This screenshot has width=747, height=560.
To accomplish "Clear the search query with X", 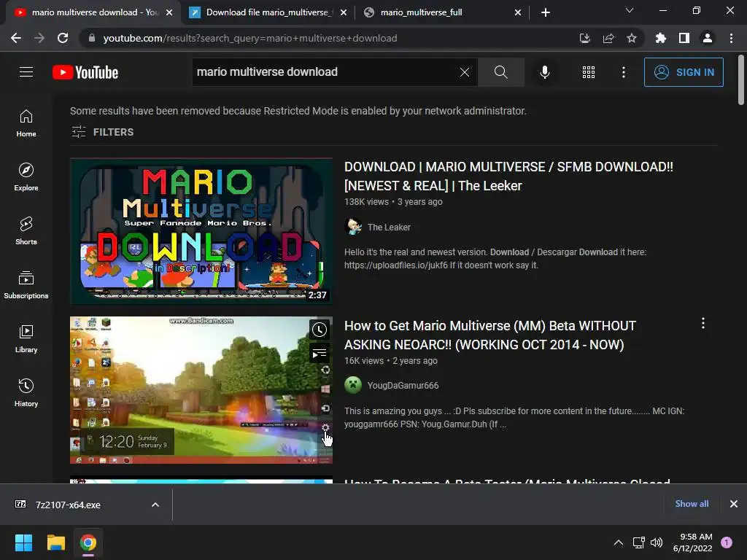I will coord(465,72).
